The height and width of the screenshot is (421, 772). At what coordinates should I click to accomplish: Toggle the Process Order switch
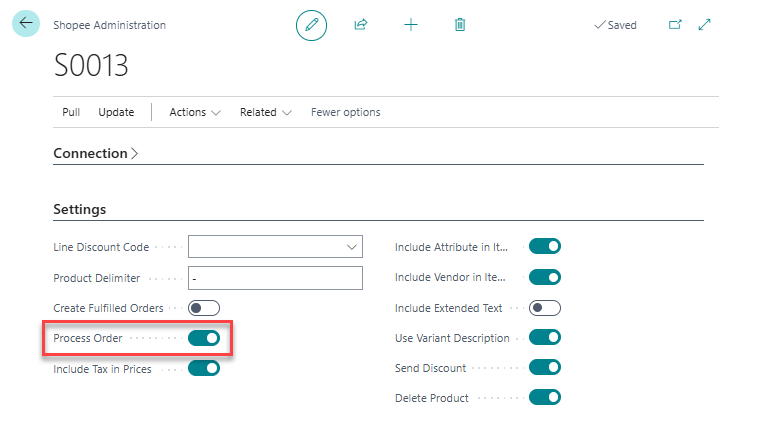204,338
